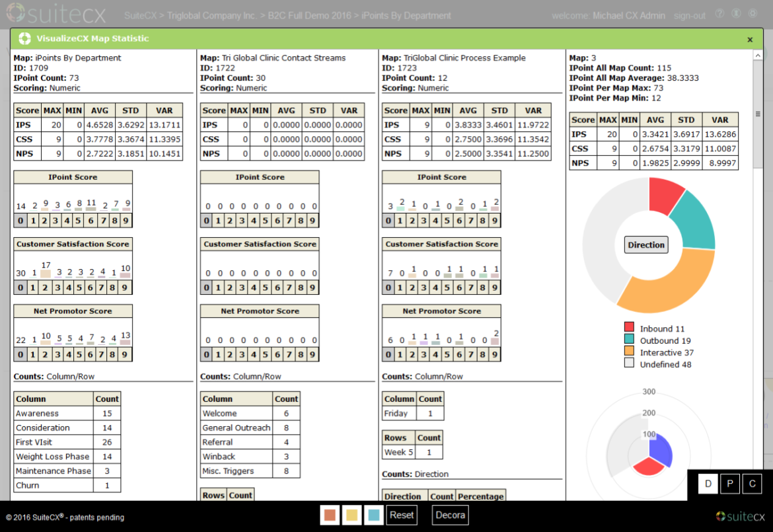Click the Inbound red legend swatch

click(629, 328)
